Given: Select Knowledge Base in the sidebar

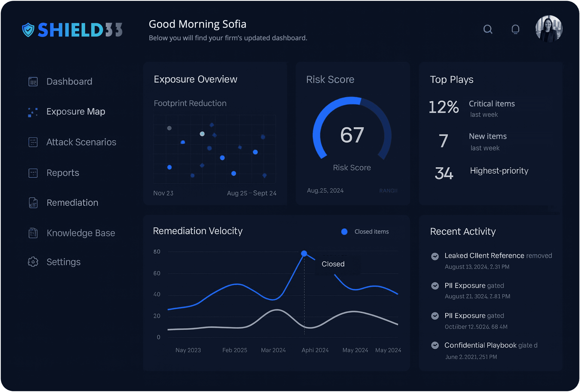Looking at the screenshot, I should (x=81, y=233).
